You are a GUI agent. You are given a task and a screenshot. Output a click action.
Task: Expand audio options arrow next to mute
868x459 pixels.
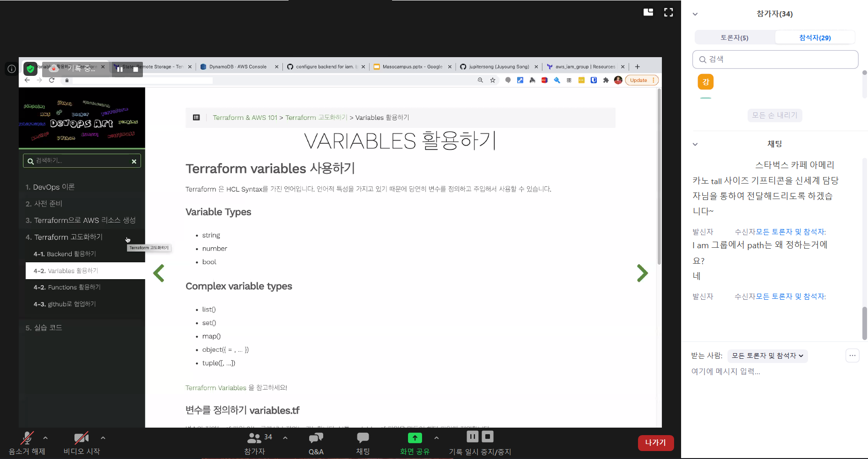coord(45,438)
